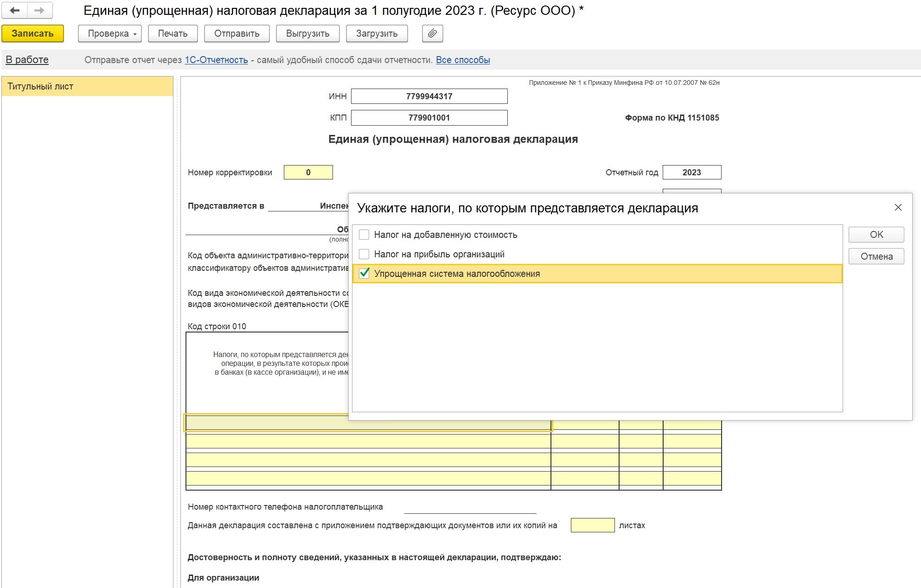Click the Для организации label
Viewport: 921px width, 588px height.
[x=223, y=578]
